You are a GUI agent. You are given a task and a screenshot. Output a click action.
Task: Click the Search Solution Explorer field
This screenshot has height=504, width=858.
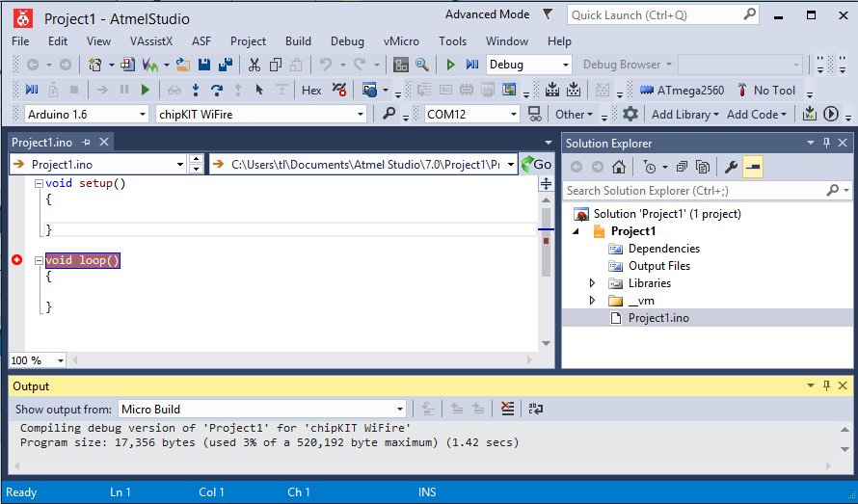[x=707, y=191]
